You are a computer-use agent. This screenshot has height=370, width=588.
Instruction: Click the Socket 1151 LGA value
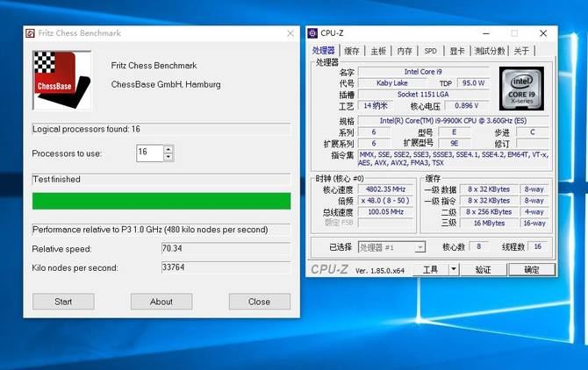point(423,95)
